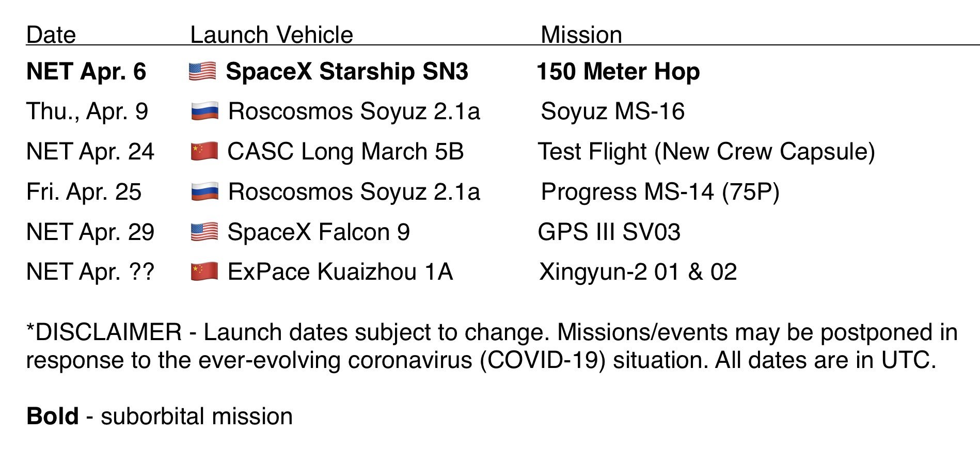The height and width of the screenshot is (449, 980).
Task: Click the Progress MS-14 (75P) mission
Action: (x=660, y=192)
